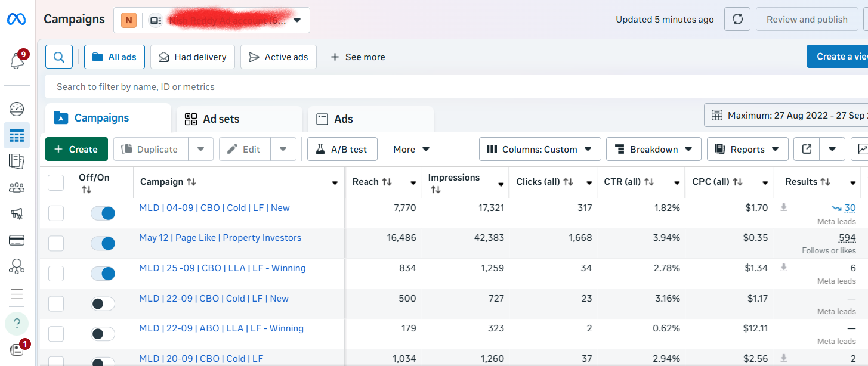Screen dimensions: 868x366
Task: Check the select-all campaigns header checkbox
Action: pos(55,182)
